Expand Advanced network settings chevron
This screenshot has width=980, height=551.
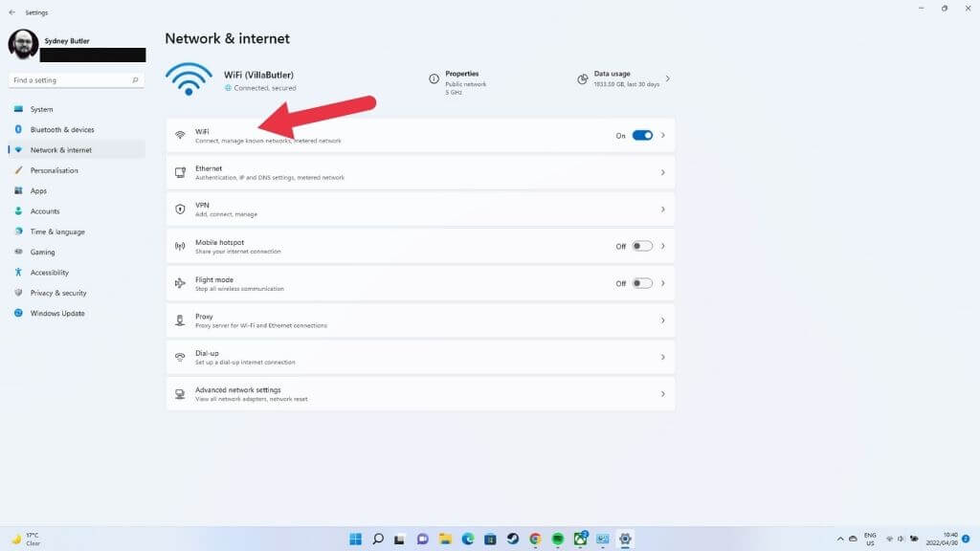click(x=663, y=394)
